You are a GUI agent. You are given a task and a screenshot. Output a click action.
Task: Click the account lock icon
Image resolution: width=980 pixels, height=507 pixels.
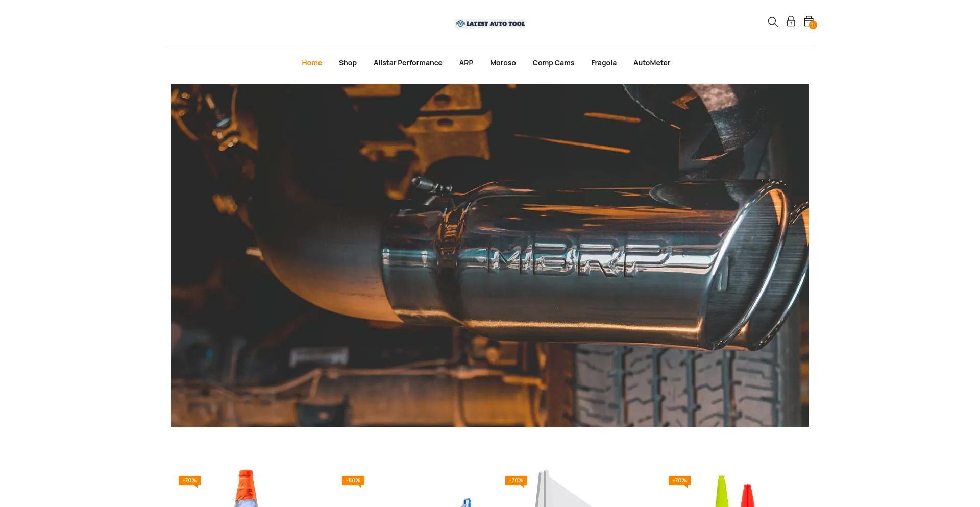(x=791, y=21)
